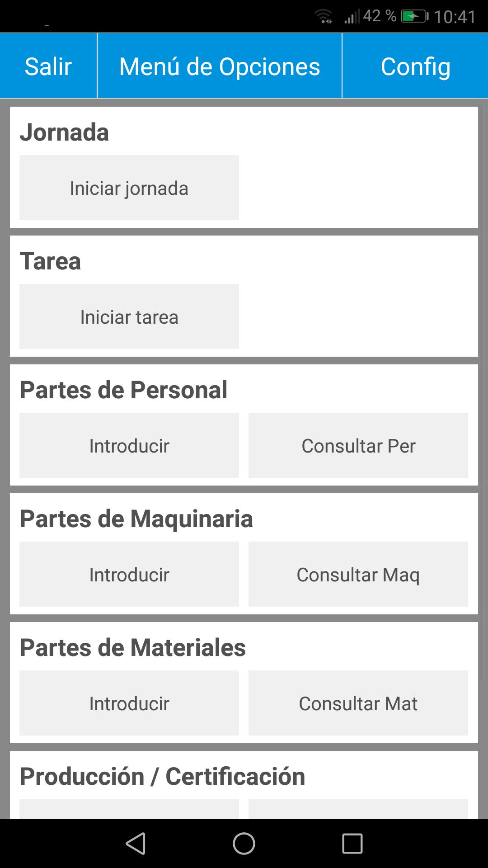Screen dimensions: 488x868
Task: Start a task with Iniciar tarea
Action: point(129,316)
